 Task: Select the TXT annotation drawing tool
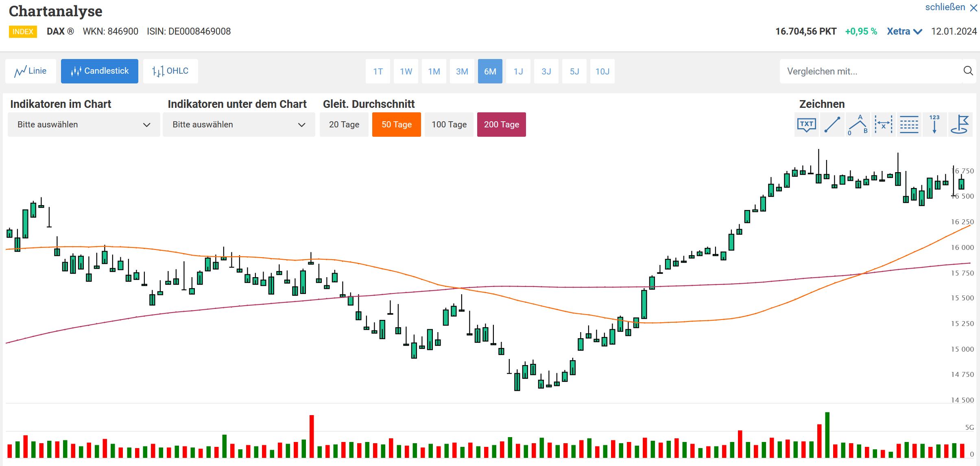tap(806, 125)
